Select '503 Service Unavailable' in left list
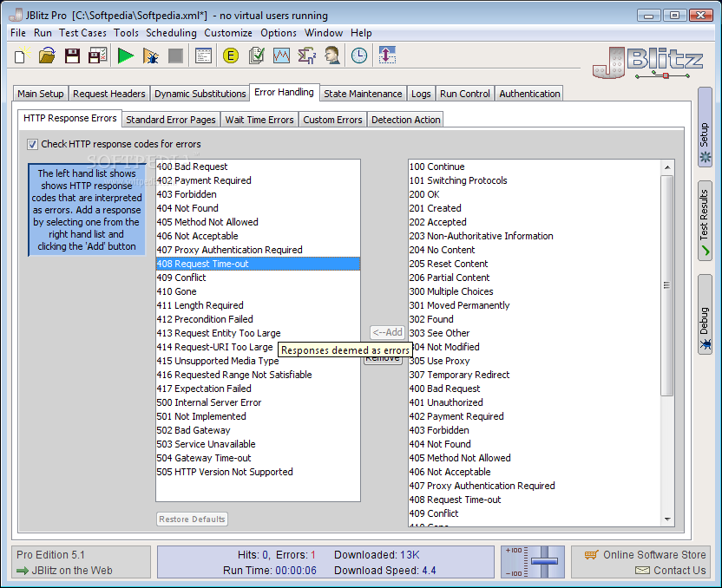Image resolution: width=722 pixels, height=588 pixels. [x=258, y=444]
